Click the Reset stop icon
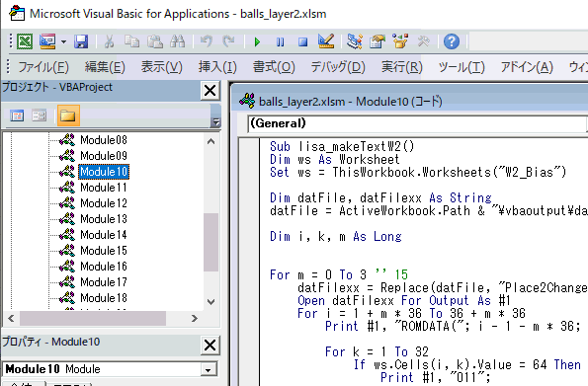 [303, 41]
